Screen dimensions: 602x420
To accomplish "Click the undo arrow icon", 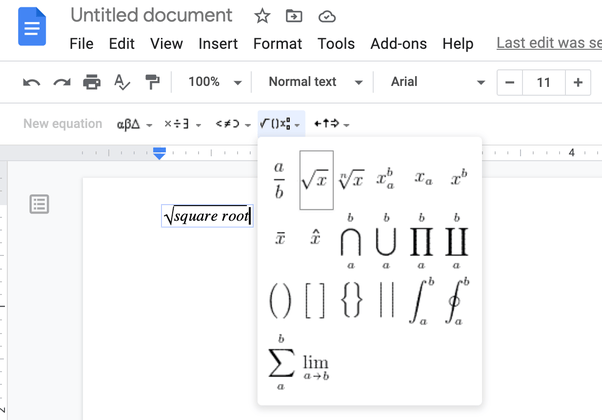I will [x=31, y=82].
